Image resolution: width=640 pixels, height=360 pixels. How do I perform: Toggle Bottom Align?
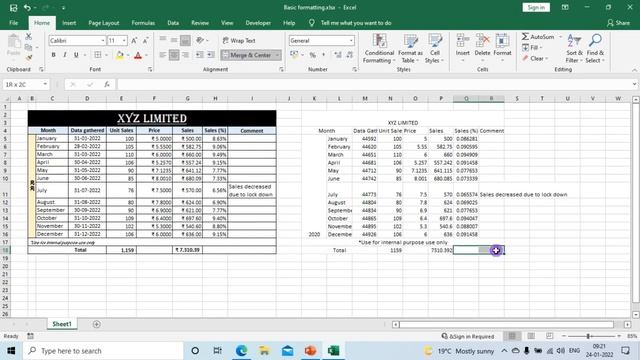coord(185,40)
